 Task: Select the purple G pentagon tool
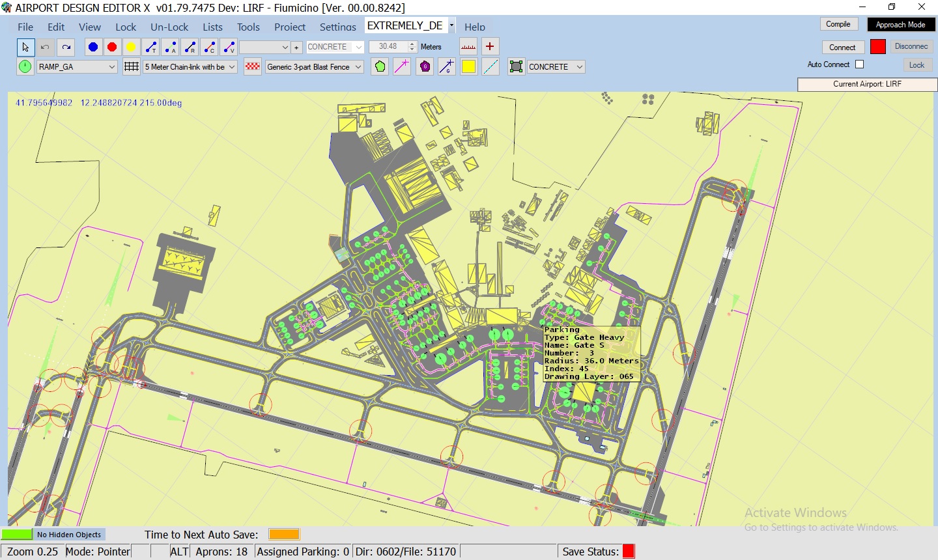coord(424,66)
